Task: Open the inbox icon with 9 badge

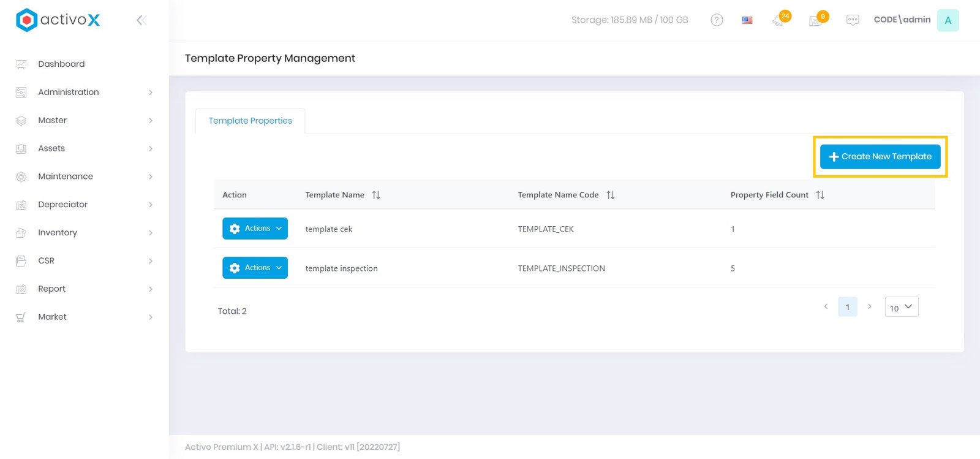Action: coord(816,20)
